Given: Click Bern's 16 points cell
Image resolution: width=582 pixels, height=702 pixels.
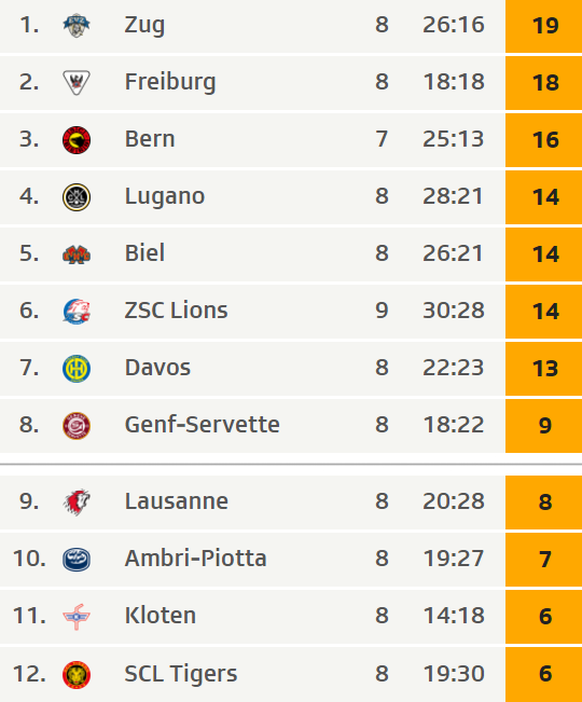Looking at the screenshot, I should tap(544, 140).
